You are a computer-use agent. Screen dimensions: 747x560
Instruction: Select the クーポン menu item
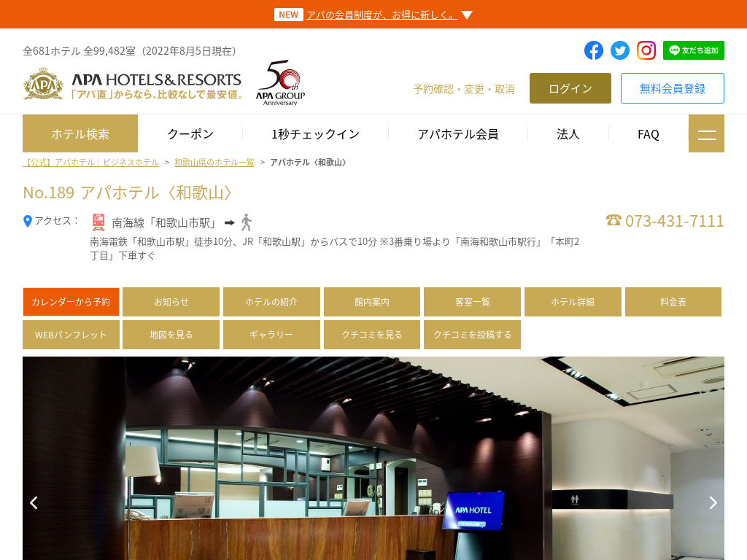click(x=190, y=134)
